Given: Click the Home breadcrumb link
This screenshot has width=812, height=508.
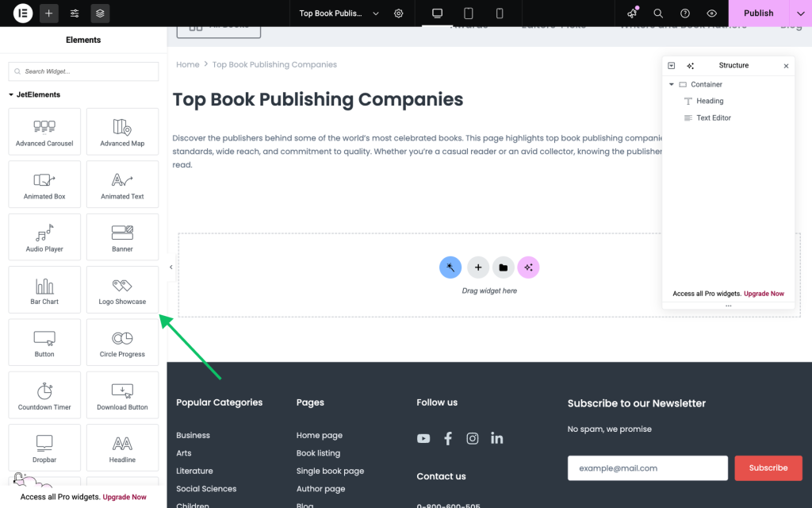Looking at the screenshot, I should [x=187, y=64].
